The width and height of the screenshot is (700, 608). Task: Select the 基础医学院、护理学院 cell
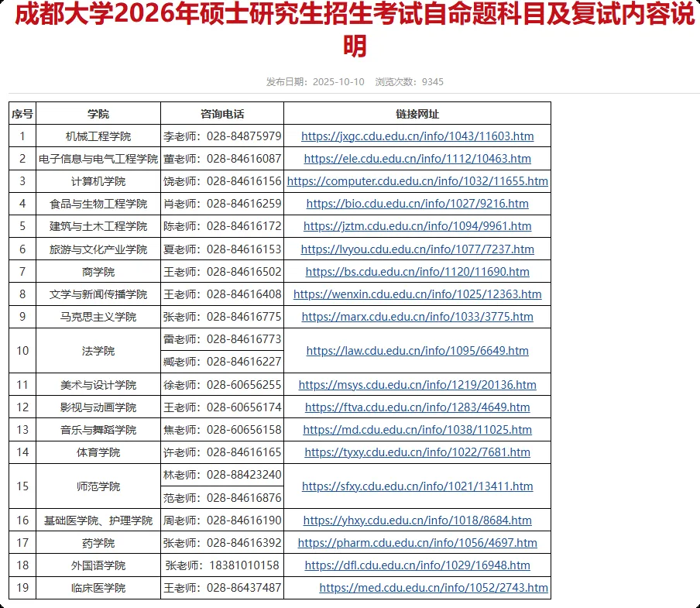[98, 520]
